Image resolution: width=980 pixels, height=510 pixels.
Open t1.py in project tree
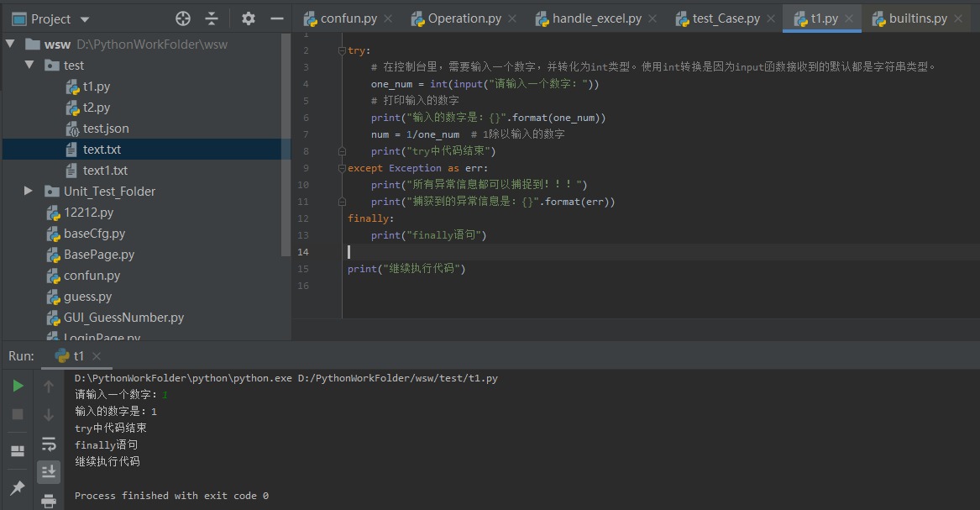[x=97, y=87]
